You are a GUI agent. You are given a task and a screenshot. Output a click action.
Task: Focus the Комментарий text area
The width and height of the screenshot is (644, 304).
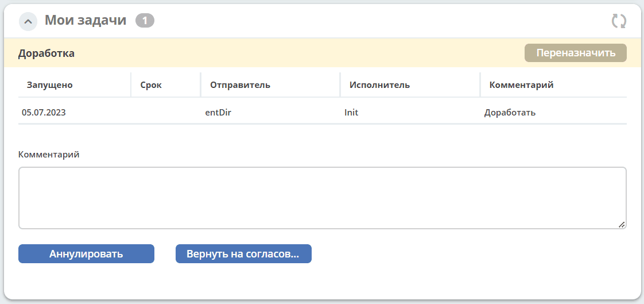pyautogui.click(x=323, y=198)
